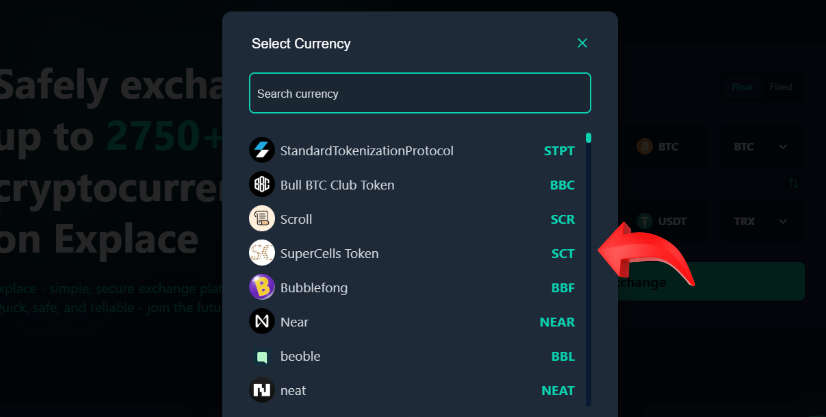Select the BBL ticker link
This screenshot has height=417, width=826.
[563, 356]
